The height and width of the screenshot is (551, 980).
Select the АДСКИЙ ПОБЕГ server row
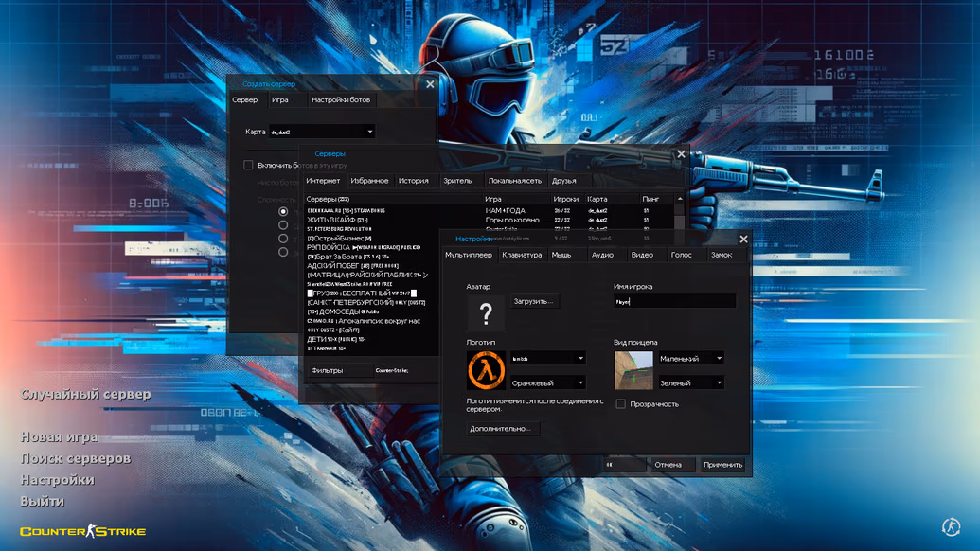click(x=370, y=265)
